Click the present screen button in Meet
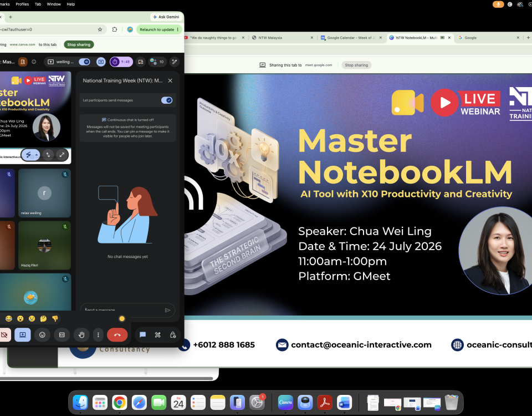Screen dimensions: 532x416 tap(22, 335)
